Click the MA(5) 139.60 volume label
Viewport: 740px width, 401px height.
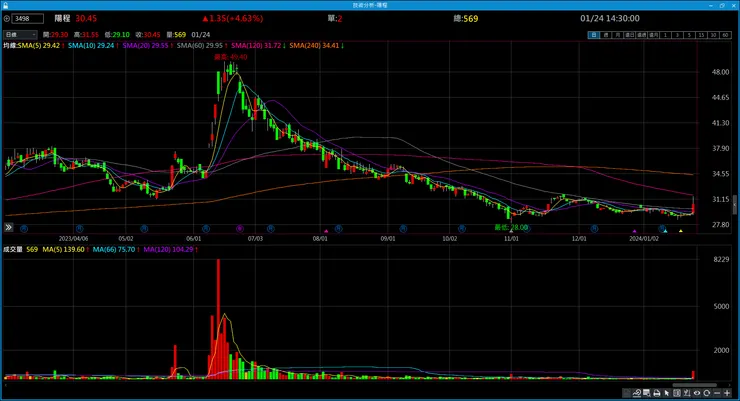[64, 250]
